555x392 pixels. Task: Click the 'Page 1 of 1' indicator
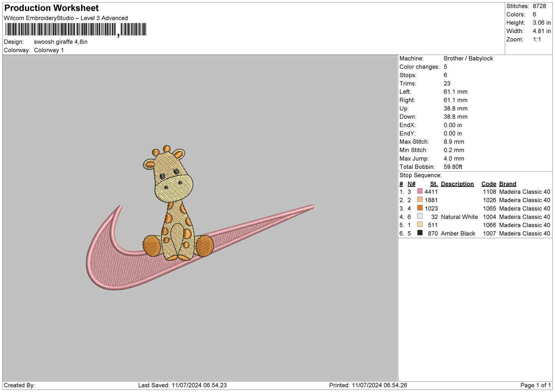point(535,385)
